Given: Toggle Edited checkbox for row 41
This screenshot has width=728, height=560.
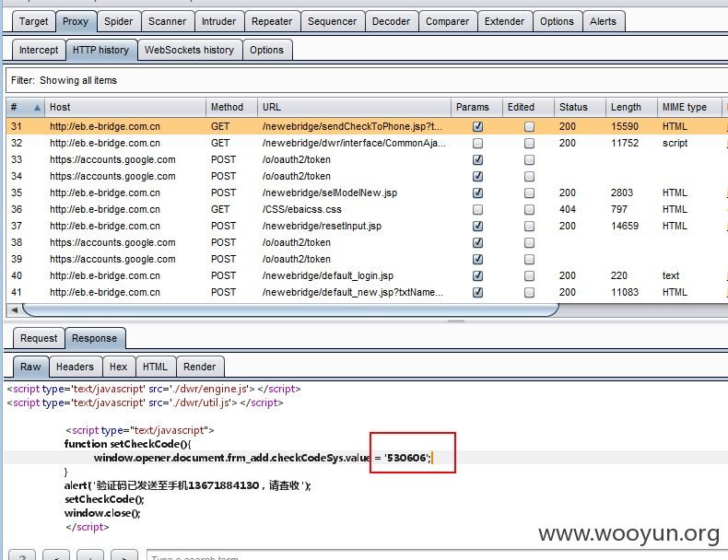Looking at the screenshot, I should pyautogui.click(x=529, y=292).
